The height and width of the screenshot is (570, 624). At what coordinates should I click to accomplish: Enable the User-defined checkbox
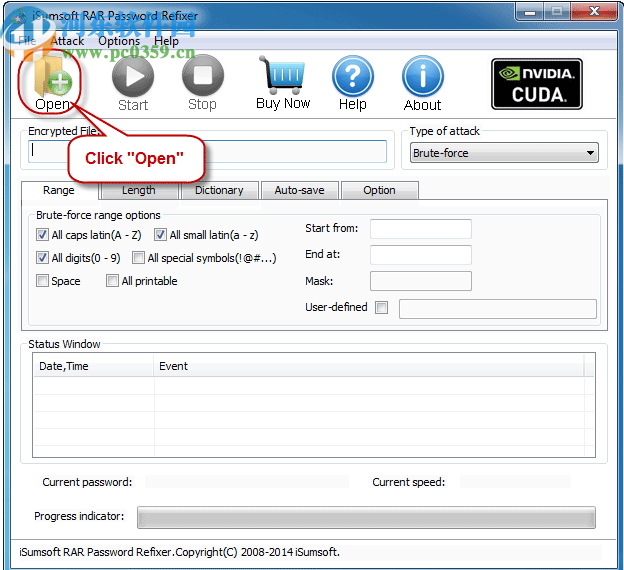tap(381, 307)
